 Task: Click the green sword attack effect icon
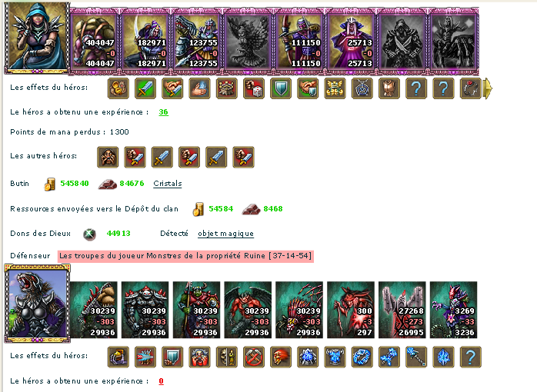tap(145, 88)
